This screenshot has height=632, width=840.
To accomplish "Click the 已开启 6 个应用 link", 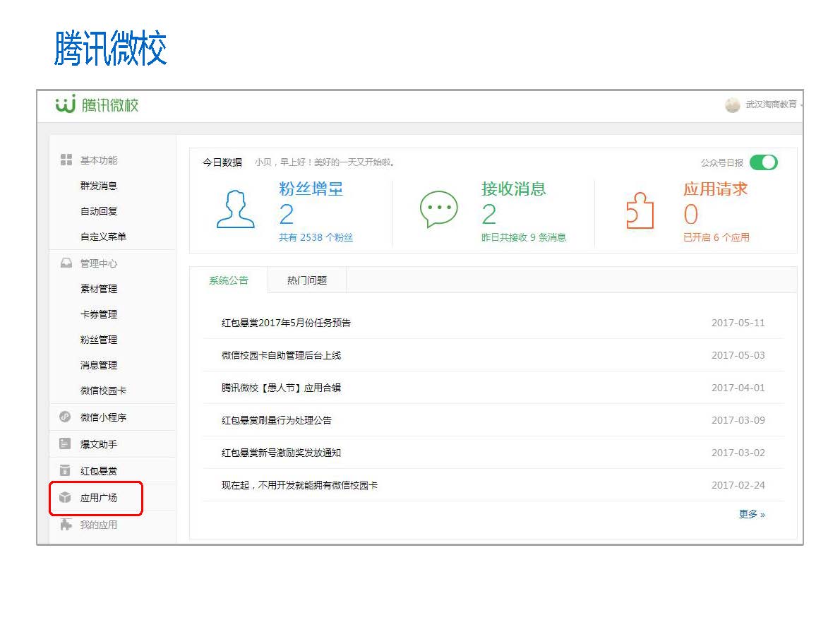I will [x=716, y=237].
